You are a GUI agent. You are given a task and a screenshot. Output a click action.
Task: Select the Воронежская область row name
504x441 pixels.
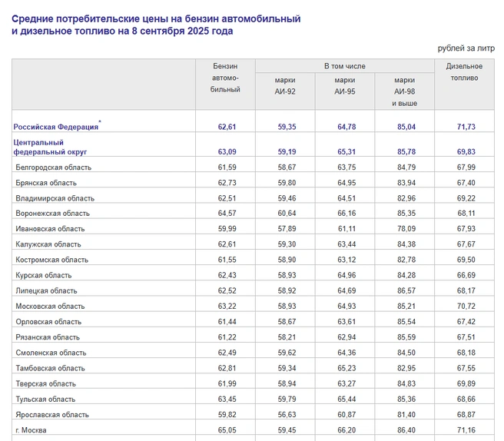(x=53, y=214)
